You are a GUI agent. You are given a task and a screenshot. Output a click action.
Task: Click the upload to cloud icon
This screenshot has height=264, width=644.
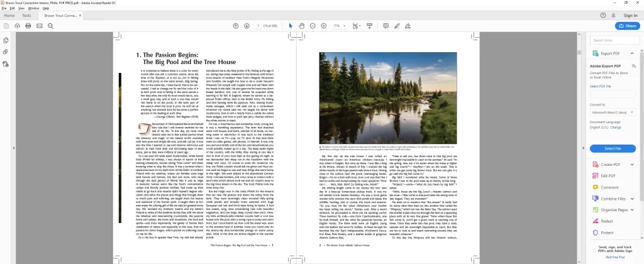[17, 26]
